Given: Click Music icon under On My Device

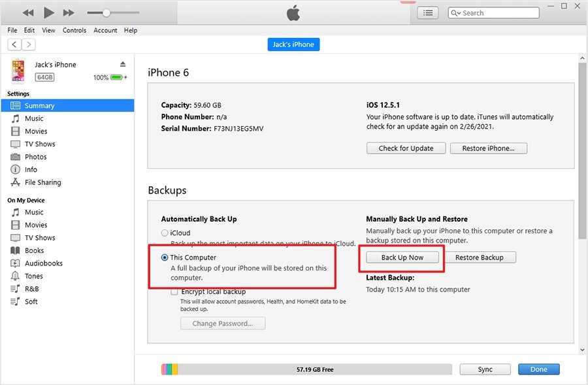Looking at the screenshot, I should pyautogui.click(x=15, y=212).
